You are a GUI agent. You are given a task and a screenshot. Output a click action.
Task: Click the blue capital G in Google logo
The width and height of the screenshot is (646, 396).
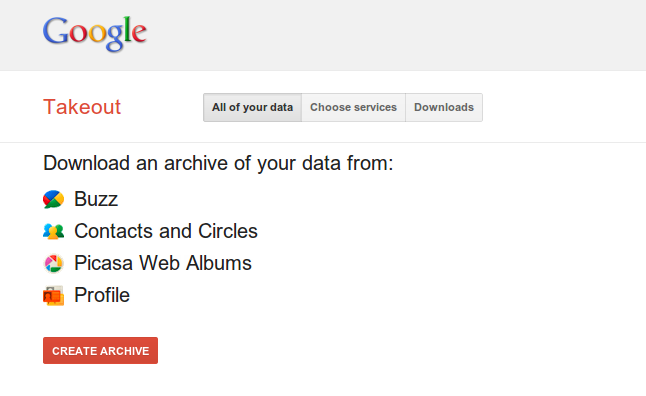tap(56, 31)
